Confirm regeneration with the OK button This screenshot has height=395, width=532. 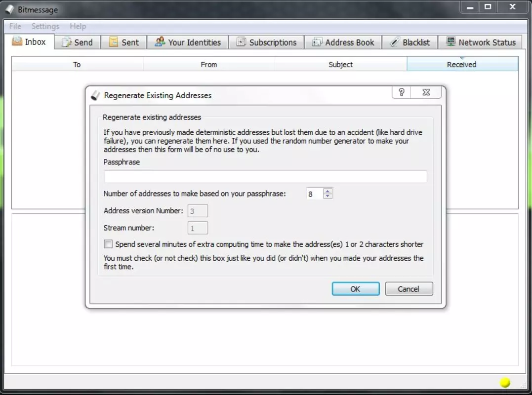[x=356, y=289]
